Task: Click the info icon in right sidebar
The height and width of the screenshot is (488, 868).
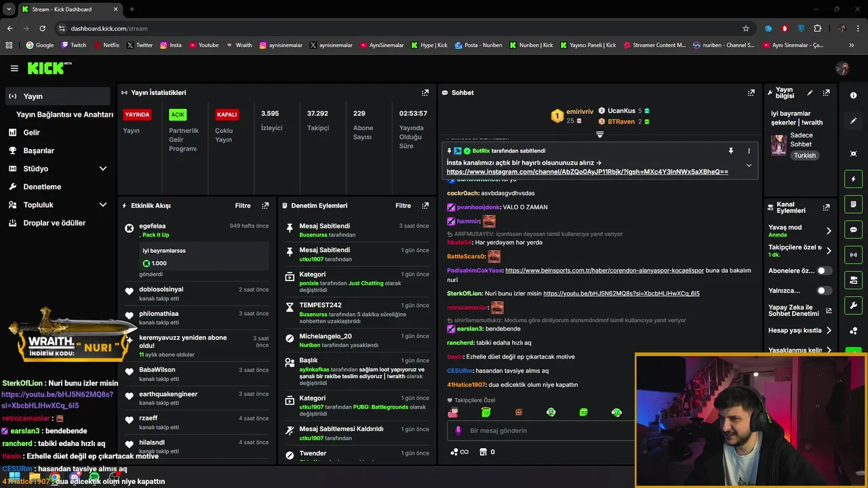Action: 853,96
